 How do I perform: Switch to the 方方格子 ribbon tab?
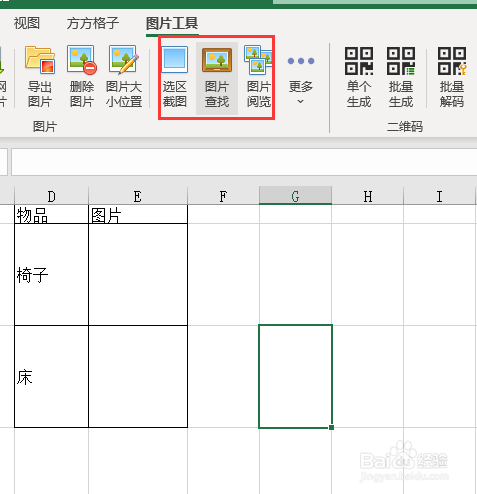click(x=93, y=23)
